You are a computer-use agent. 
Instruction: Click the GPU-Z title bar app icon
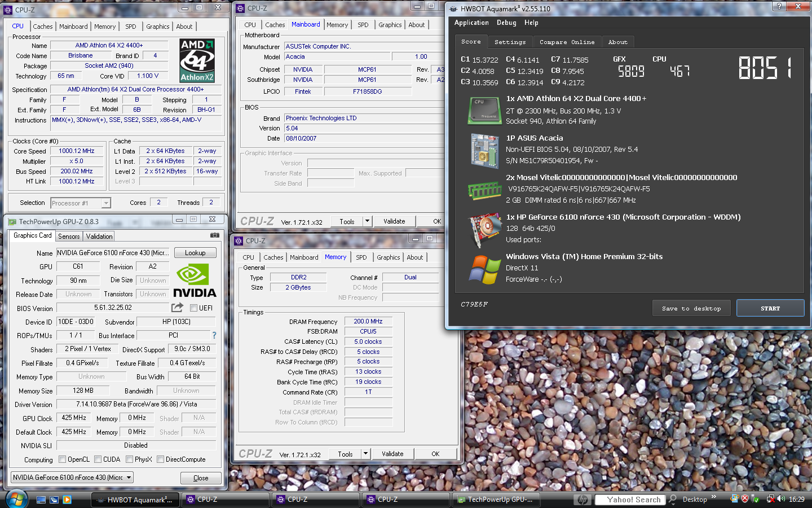(x=12, y=222)
